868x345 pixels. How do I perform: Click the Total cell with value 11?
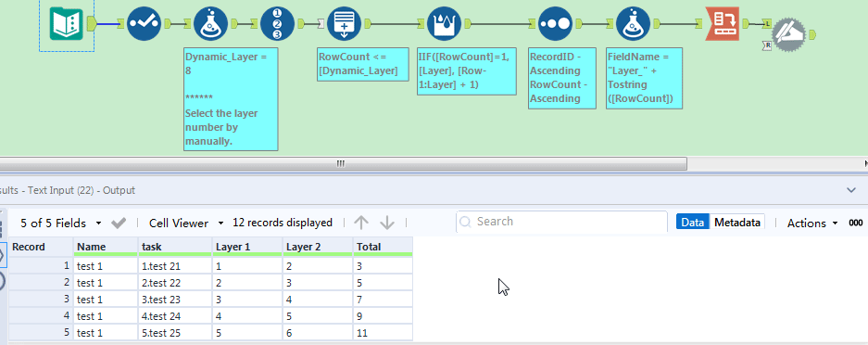(x=384, y=333)
